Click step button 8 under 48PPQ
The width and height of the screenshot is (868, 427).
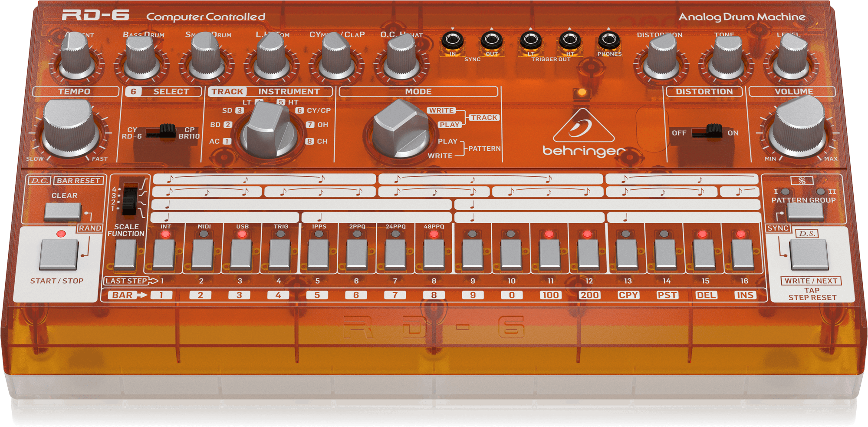point(434,254)
